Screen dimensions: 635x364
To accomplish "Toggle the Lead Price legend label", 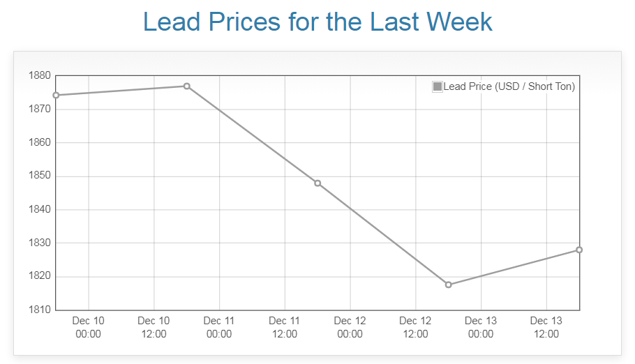I will [x=509, y=86].
